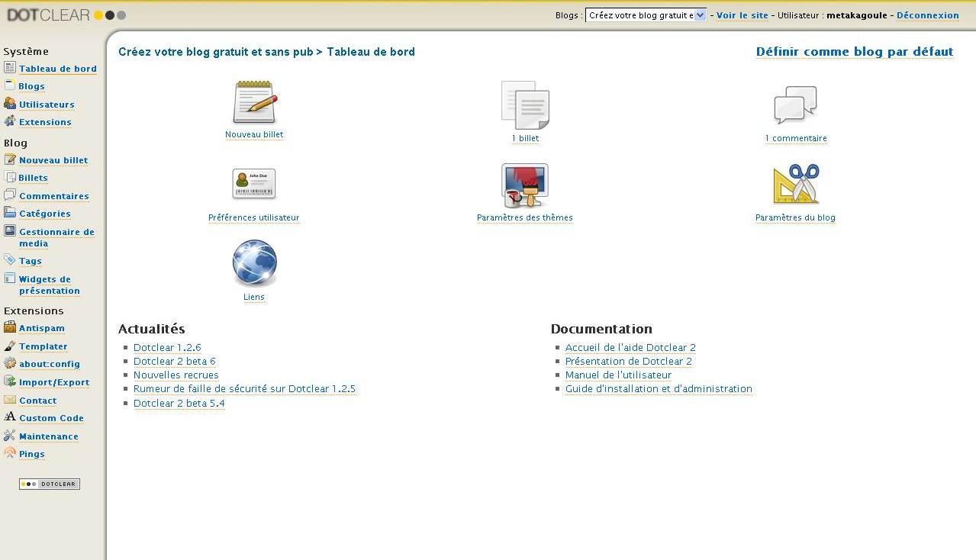976x560 pixels.
Task: Open the Paramètres du blog scissors icon
Action: tap(795, 184)
